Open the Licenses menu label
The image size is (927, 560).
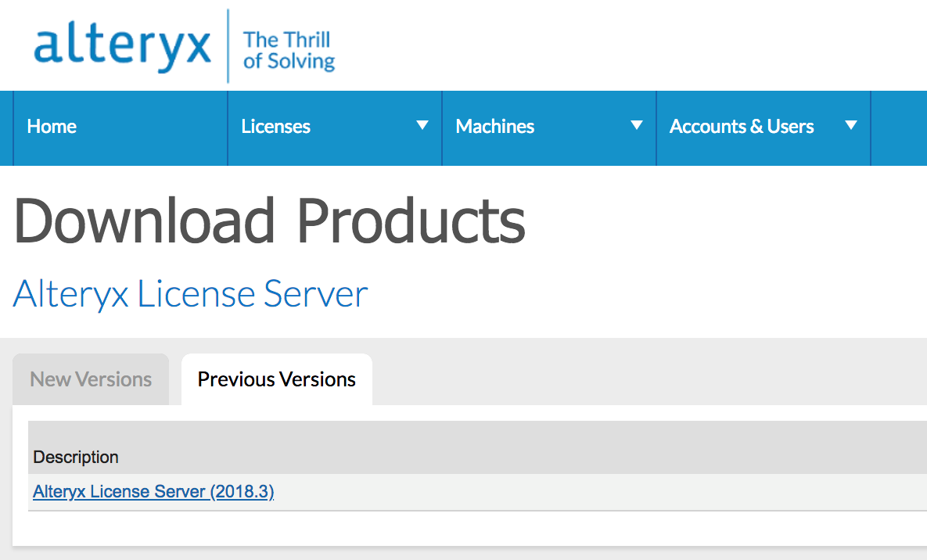pyautogui.click(x=275, y=127)
